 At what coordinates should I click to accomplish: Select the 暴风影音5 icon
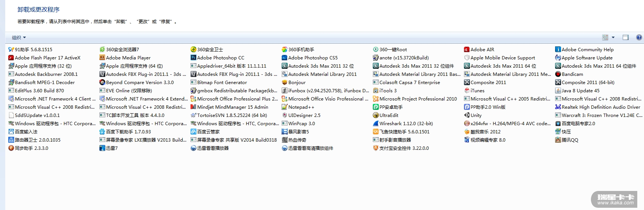(285, 132)
